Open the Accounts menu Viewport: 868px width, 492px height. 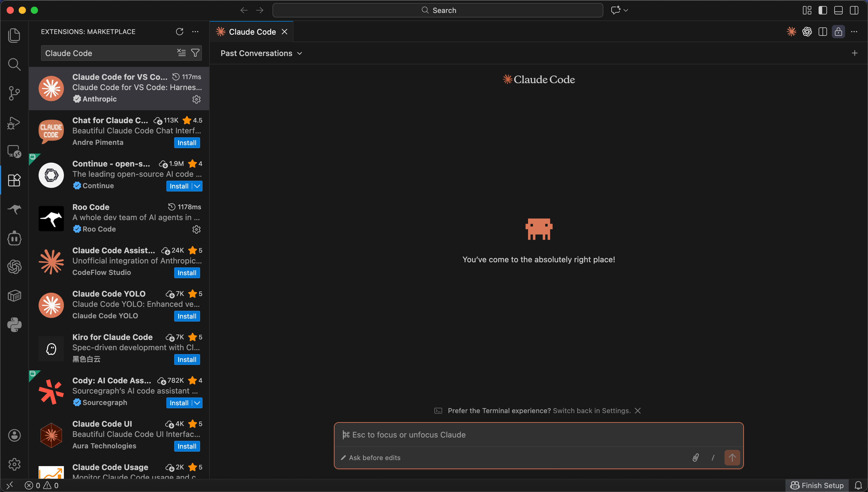(14, 435)
